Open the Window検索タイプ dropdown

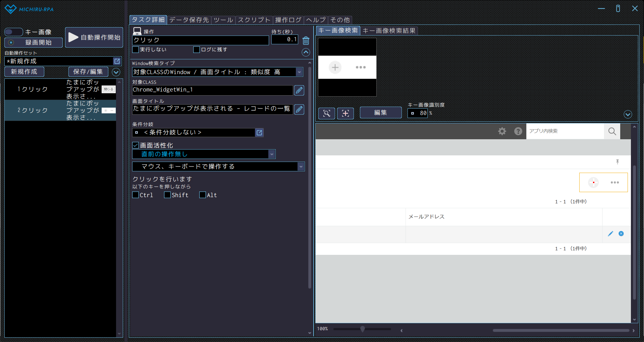[x=299, y=72]
